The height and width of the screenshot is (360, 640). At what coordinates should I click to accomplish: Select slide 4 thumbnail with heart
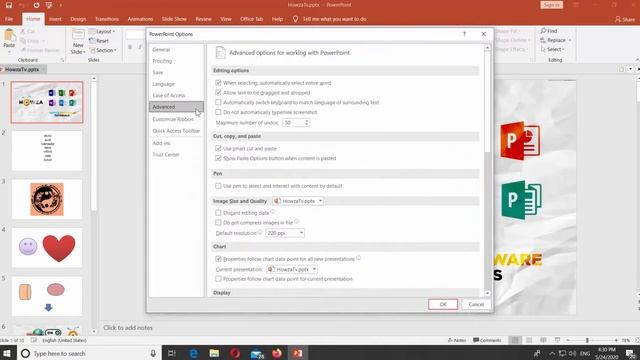[x=47, y=248]
